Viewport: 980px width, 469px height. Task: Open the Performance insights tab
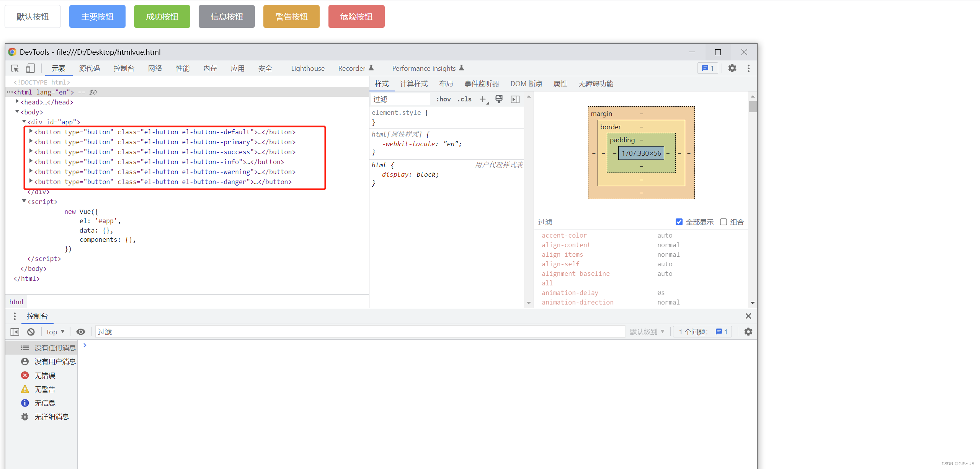428,68
